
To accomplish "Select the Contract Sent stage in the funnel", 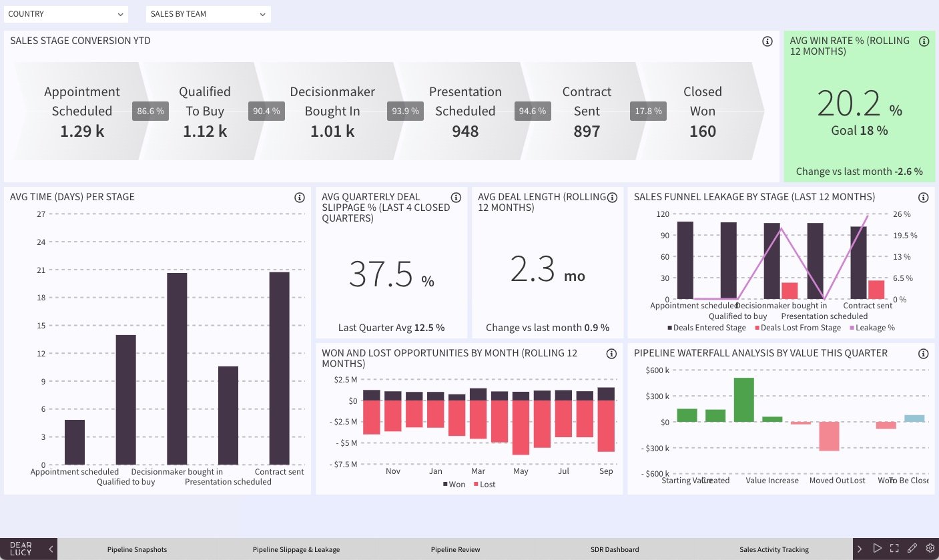I will click(587, 111).
